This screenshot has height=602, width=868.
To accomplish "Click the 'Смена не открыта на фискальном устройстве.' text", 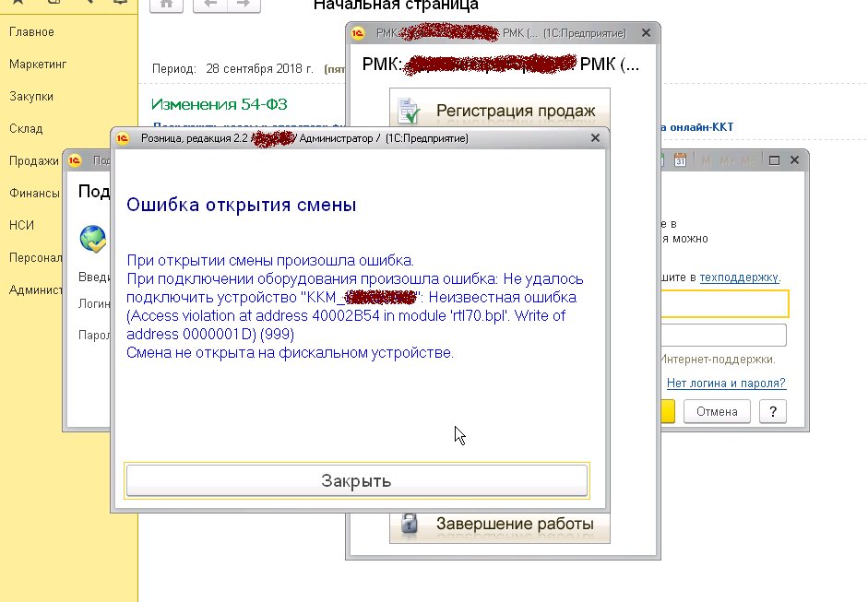I will point(290,352).
